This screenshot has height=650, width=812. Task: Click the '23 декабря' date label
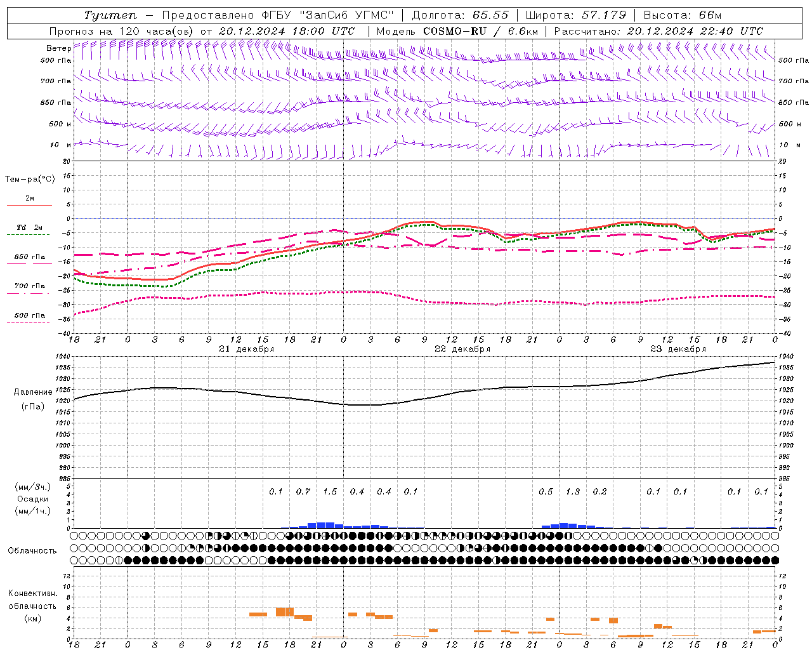pyautogui.click(x=678, y=349)
